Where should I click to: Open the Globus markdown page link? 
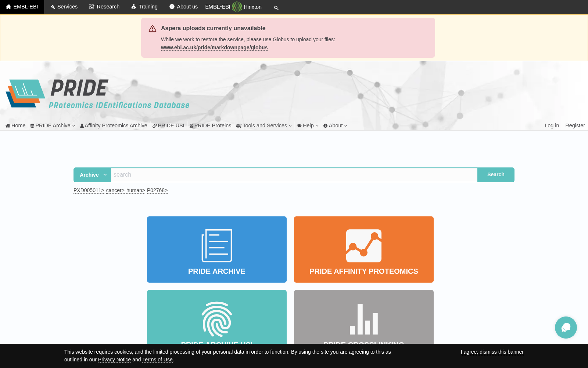(x=214, y=47)
